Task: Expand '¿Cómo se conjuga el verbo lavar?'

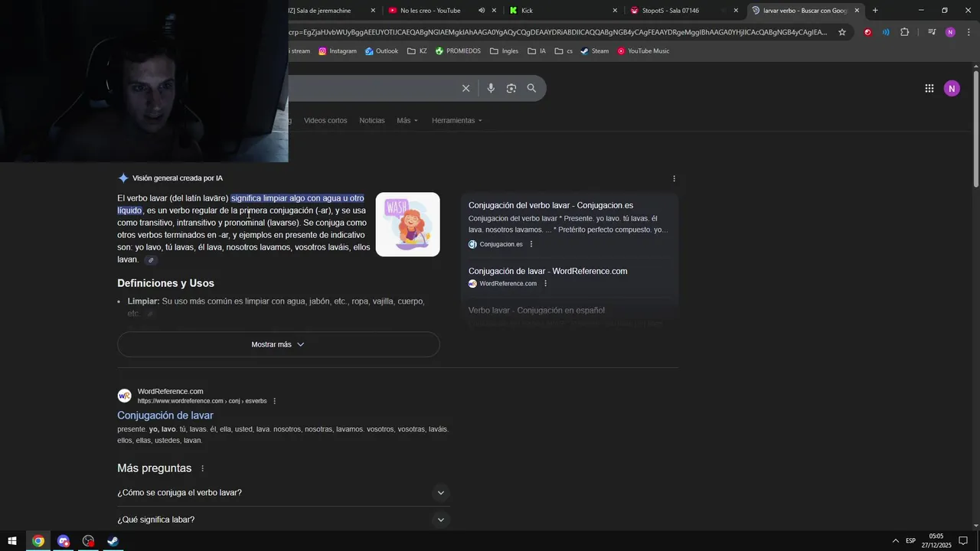Action: [283, 493]
